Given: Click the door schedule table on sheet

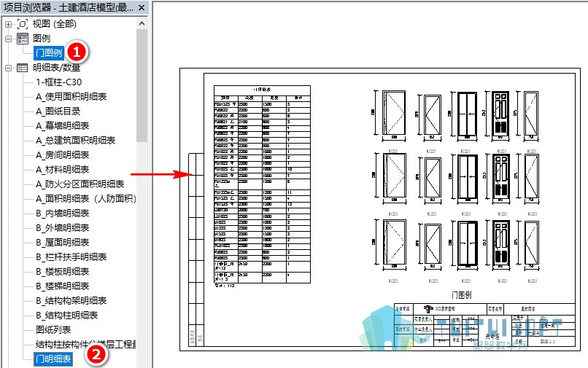Looking at the screenshot, I should click(262, 184).
